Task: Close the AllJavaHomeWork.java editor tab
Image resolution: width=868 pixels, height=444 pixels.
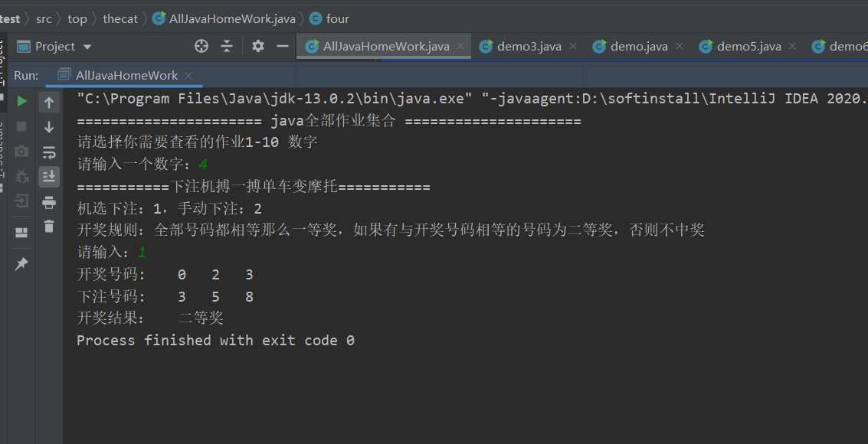Action: [460, 47]
